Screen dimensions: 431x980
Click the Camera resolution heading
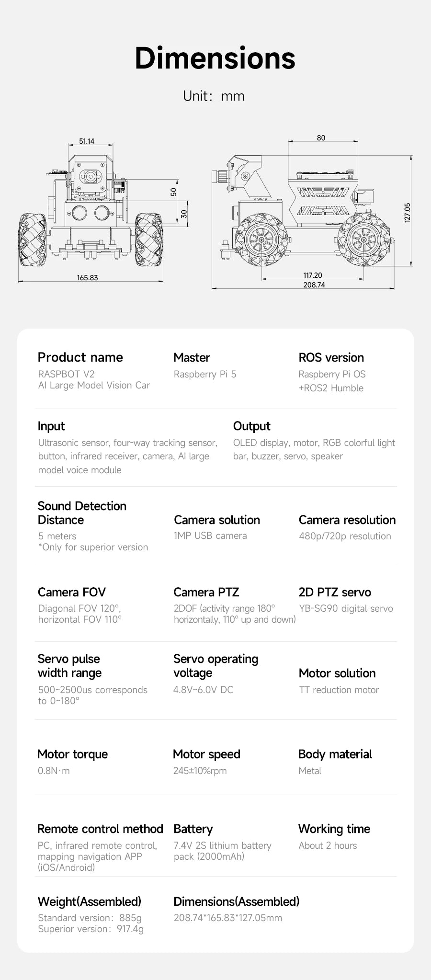(x=347, y=520)
